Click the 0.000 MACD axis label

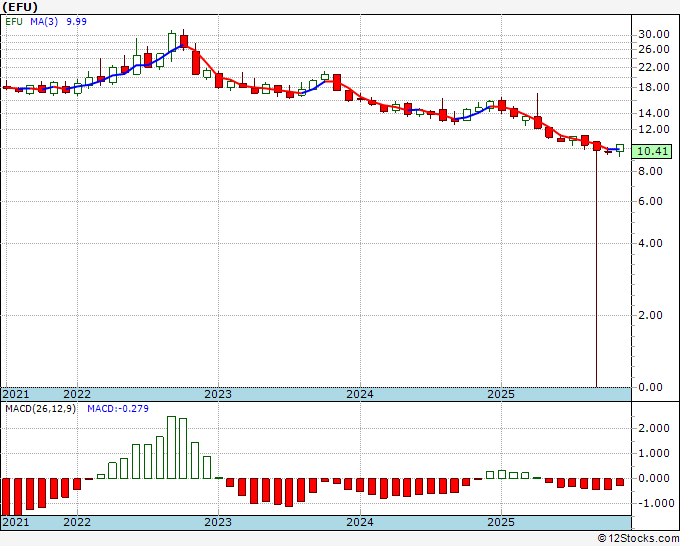(x=654, y=478)
